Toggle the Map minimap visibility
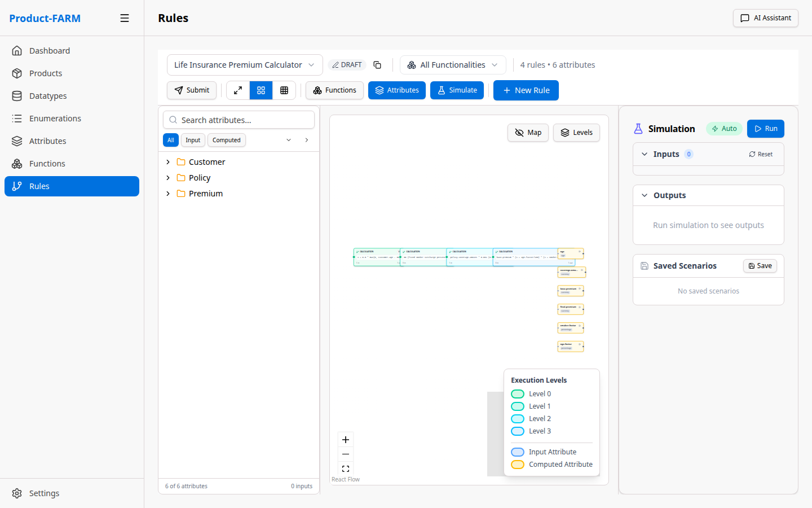Screen dimensions: 812x508 [x=528, y=133]
